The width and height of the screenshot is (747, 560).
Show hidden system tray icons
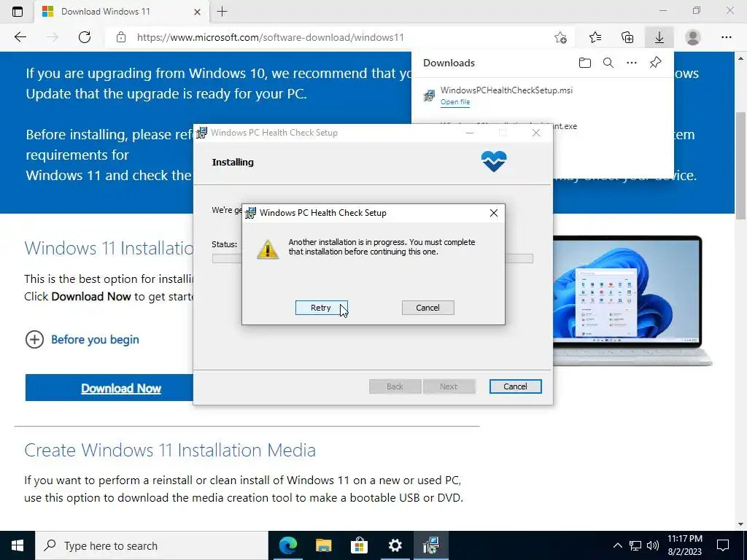coord(617,545)
